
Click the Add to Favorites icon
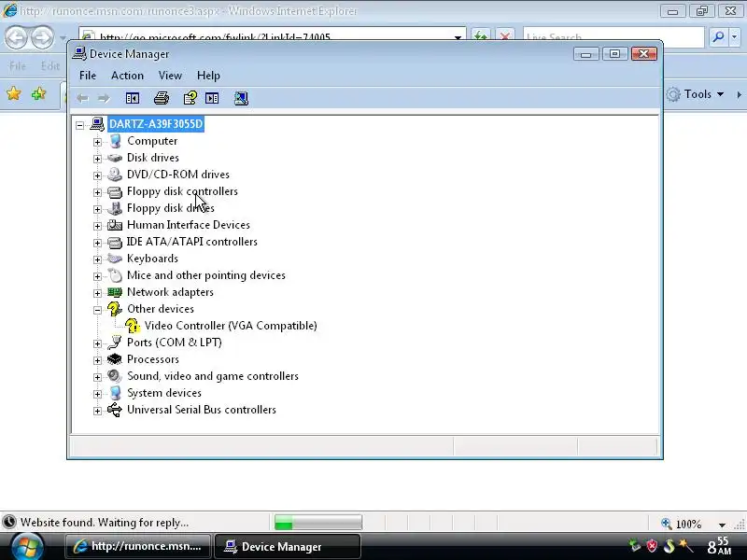[x=38, y=94]
